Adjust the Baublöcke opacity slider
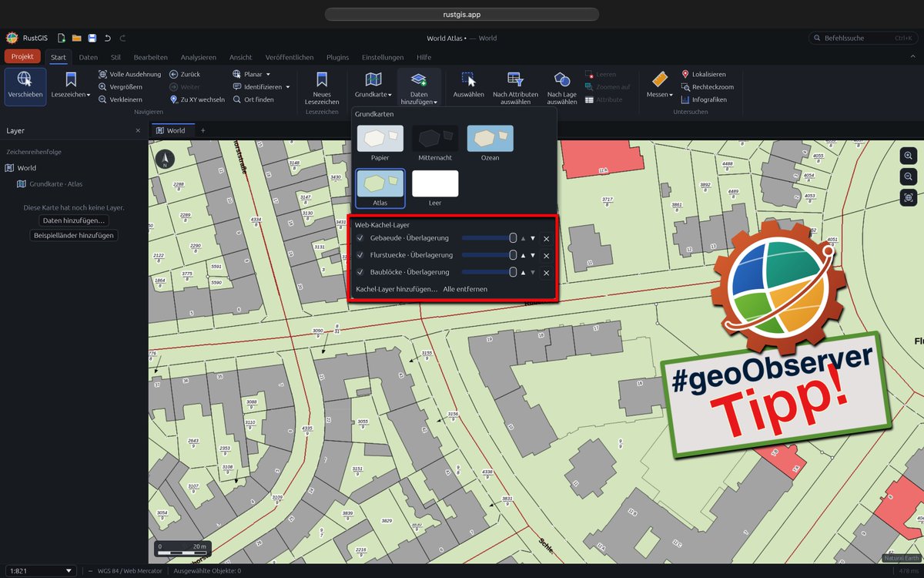This screenshot has width=924, height=578. point(489,272)
